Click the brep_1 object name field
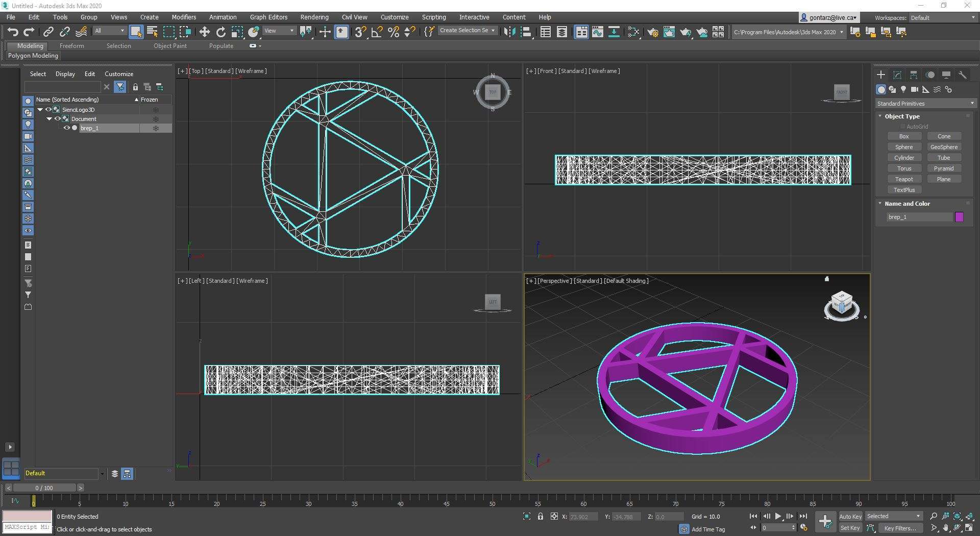This screenshot has width=980, height=536. click(920, 217)
